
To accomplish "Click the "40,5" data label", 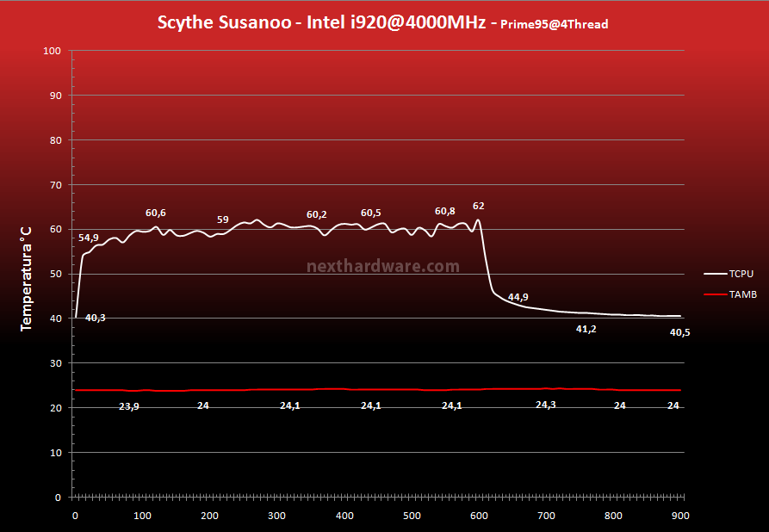I will pyautogui.click(x=679, y=332).
